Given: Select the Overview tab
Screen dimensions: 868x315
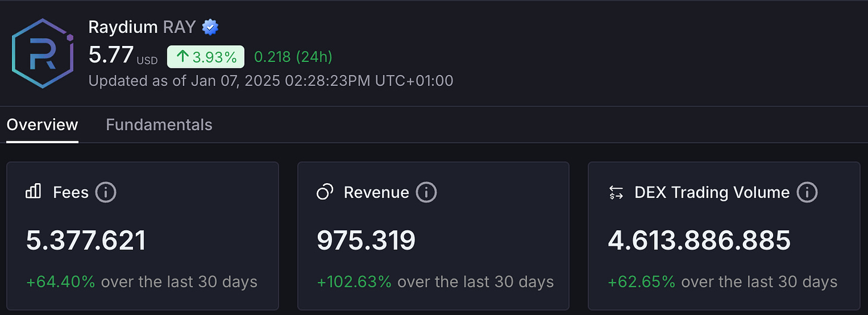Looking at the screenshot, I should click(42, 125).
